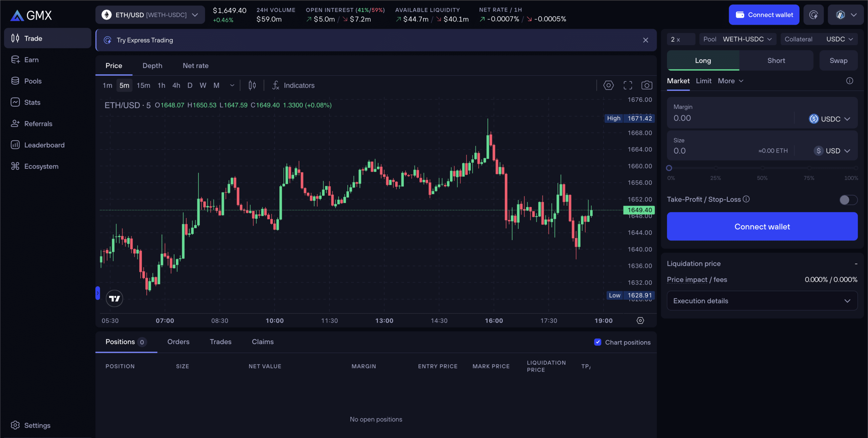This screenshot has height=438, width=868.
Task: Take a chart snapshot with the camera icon
Action: [x=647, y=85]
